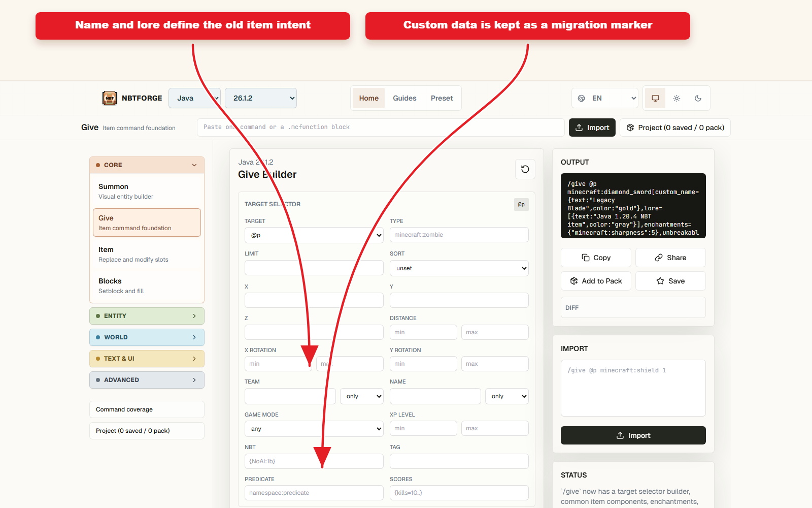
Task: Collapse the CORE category
Action: tap(147, 165)
